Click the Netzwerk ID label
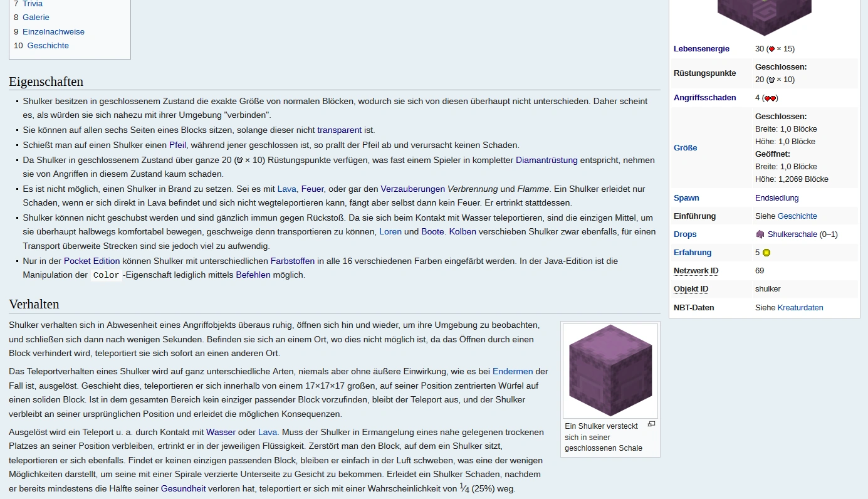 pyautogui.click(x=696, y=271)
